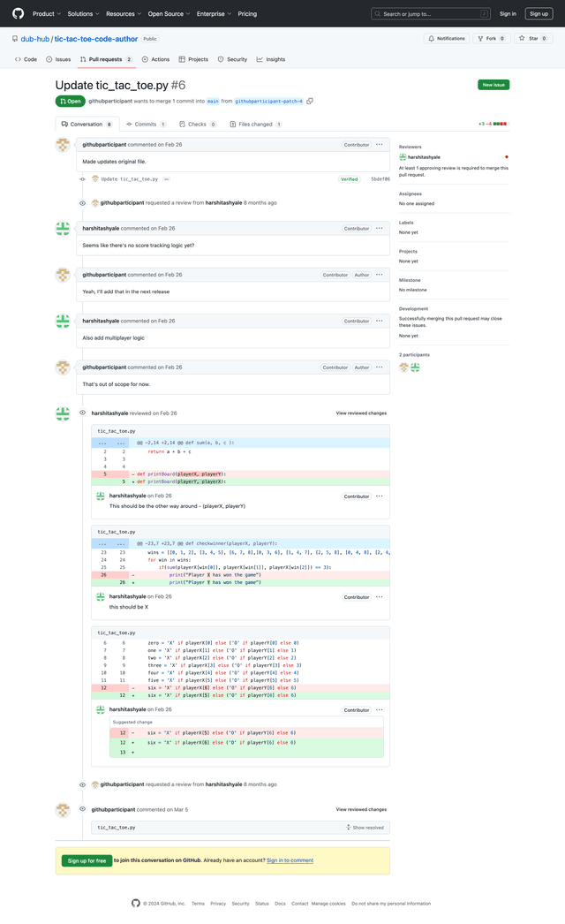Expand the Product menu
The height and width of the screenshot is (924, 565).
pos(47,13)
